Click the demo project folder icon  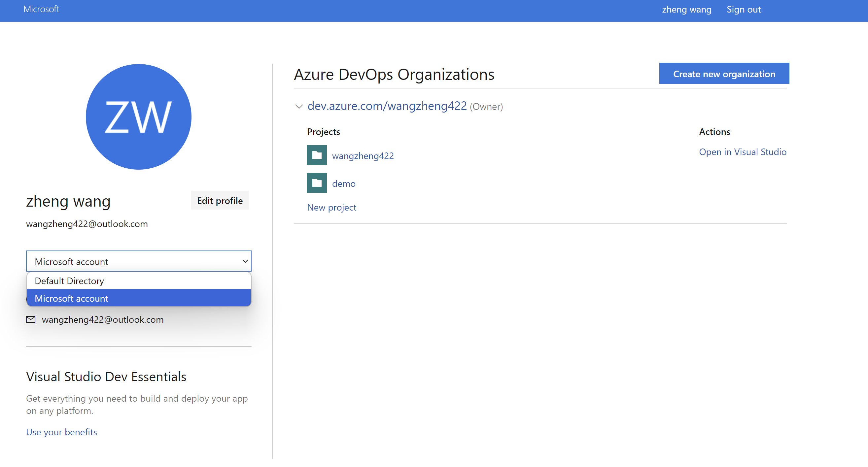point(316,183)
